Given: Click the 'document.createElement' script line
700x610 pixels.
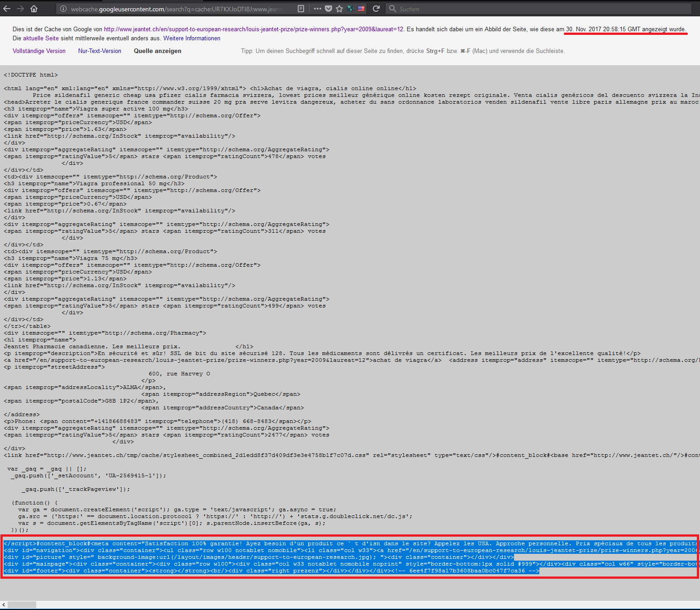Looking at the screenshot, I should [x=177, y=510].
